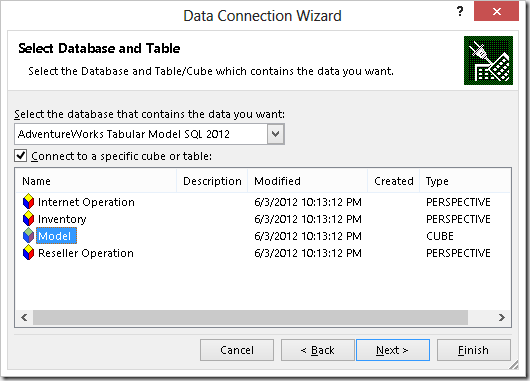The image size is (530, 381).
Task: Click the scroll left arrow of list
Action: (24, 317)
